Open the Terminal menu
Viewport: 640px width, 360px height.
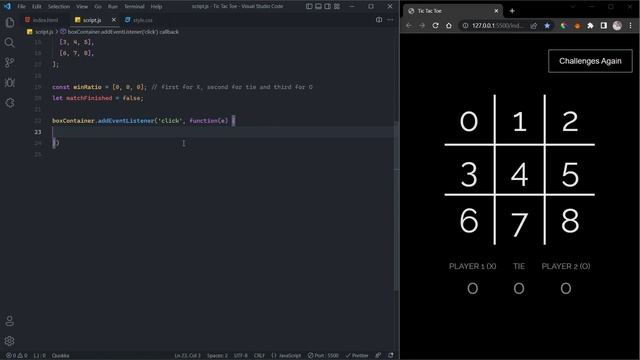tap(134, 7)
